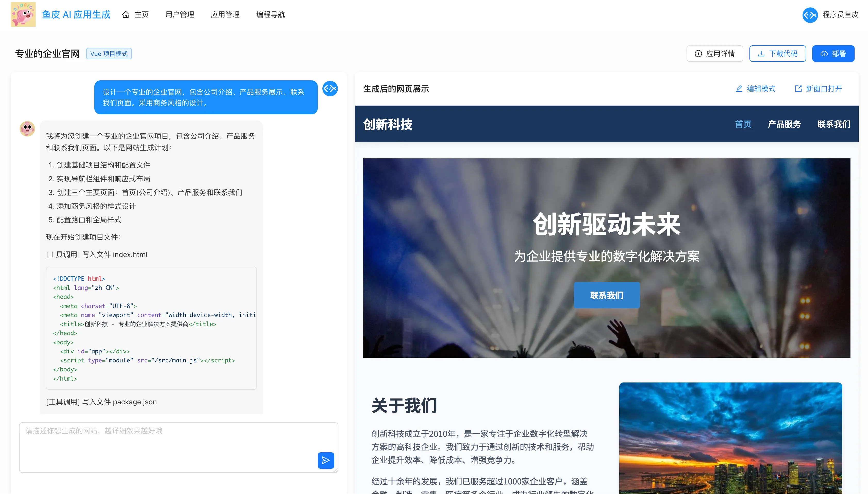Select 联系我们 in preview navbar

point(834,124)
